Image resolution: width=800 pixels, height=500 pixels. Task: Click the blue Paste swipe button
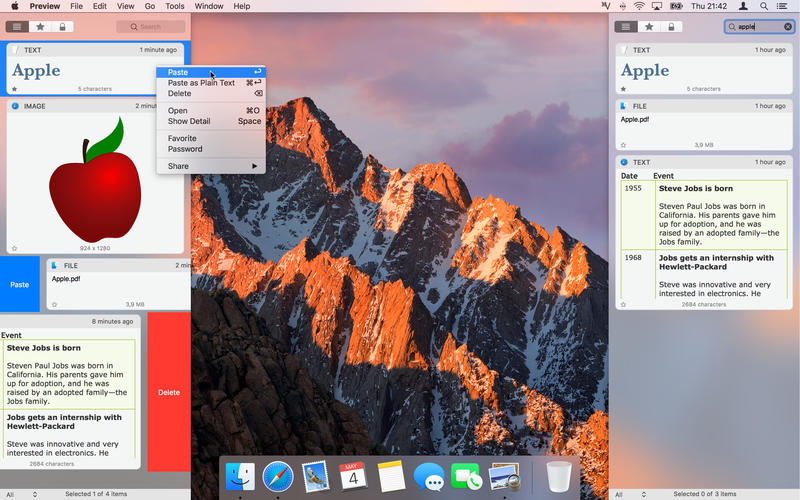pos(19,284)
